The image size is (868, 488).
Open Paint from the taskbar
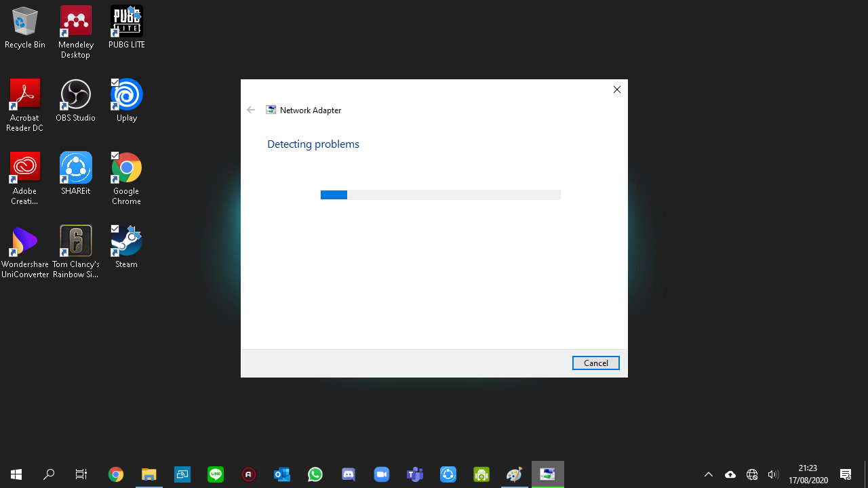(x=515, y=474)
